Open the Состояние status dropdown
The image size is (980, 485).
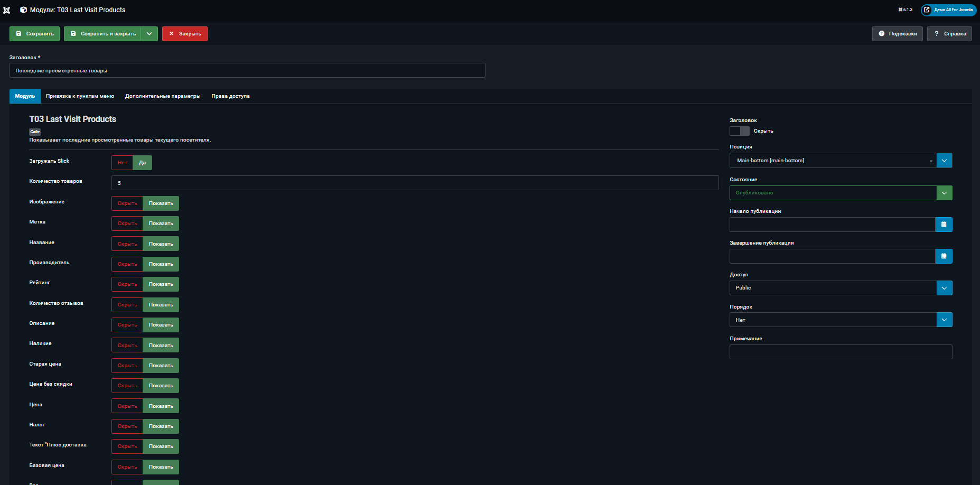point(841,193)
